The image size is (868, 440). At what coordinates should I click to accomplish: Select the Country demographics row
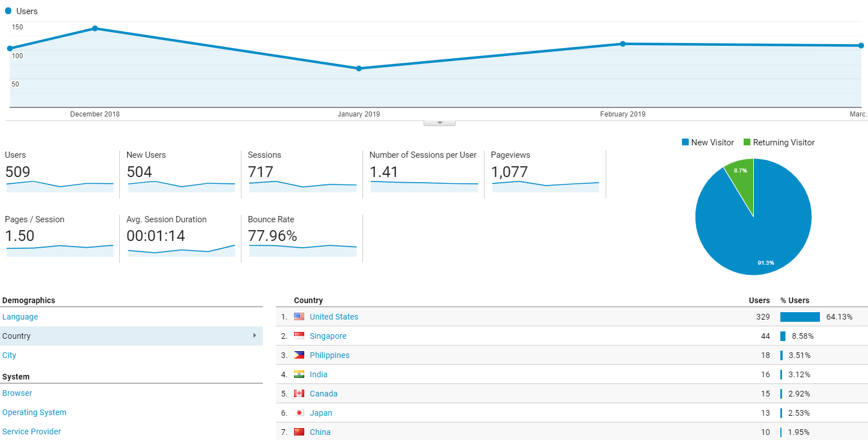pyautogui.click(x=131, y=336)
